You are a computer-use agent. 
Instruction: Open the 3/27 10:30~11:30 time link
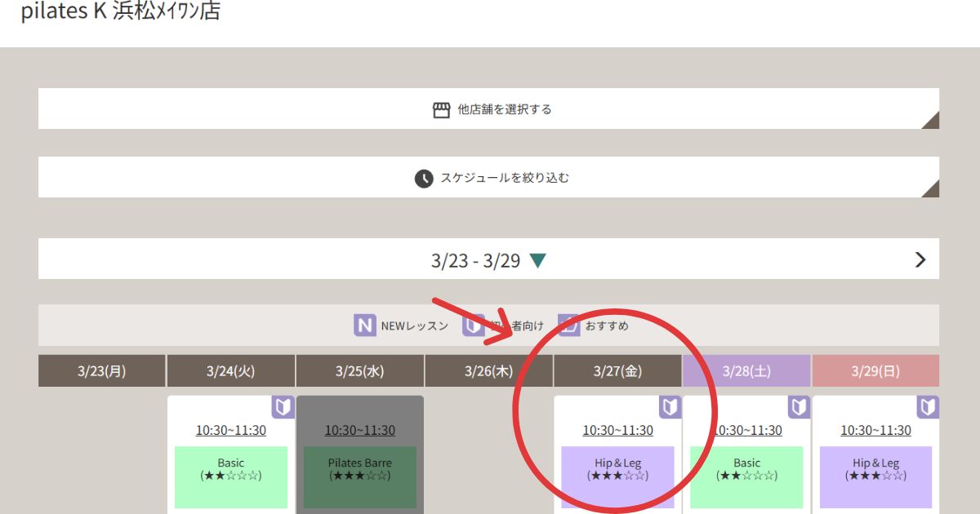[617, 431]
